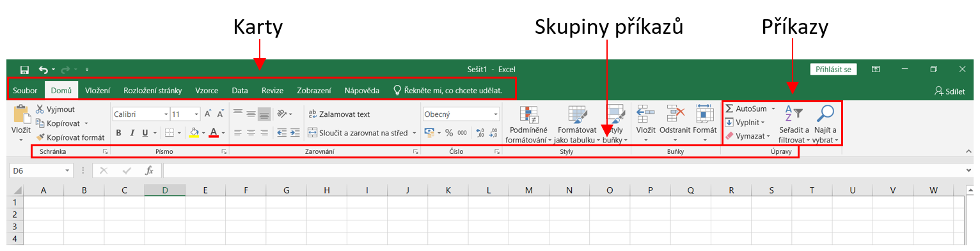Click AutoSum sigma button

(x=746, y=109)
